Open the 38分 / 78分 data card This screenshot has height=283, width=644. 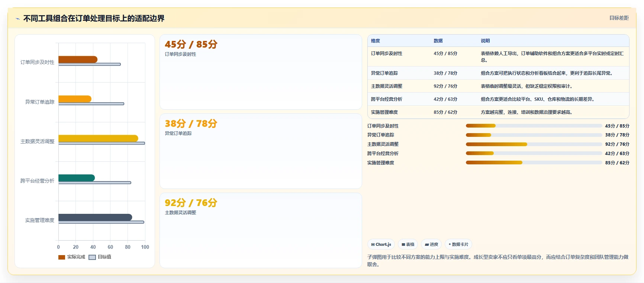[x=261, y=151]
